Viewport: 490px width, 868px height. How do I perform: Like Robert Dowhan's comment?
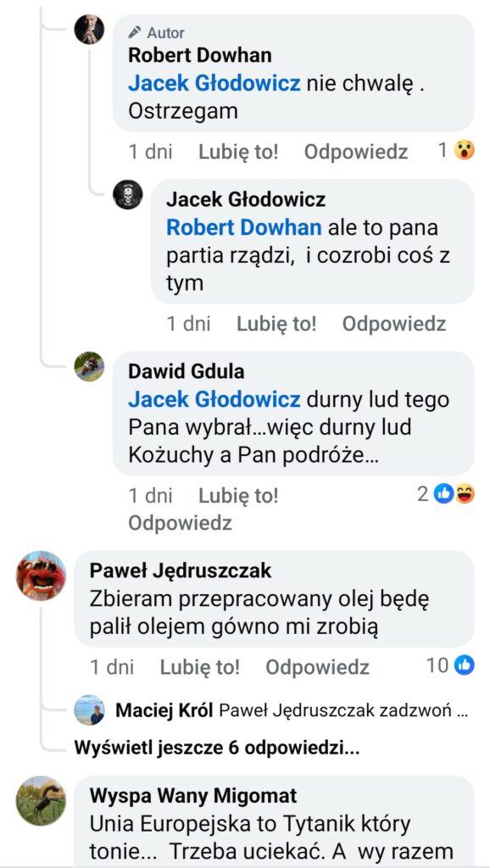click(x=238, y=152)
